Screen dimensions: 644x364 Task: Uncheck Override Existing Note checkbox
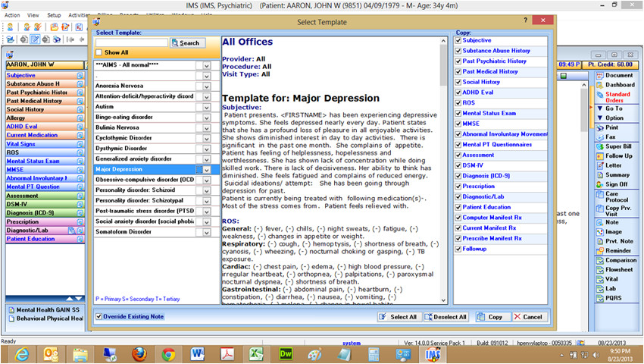(100, 316)
